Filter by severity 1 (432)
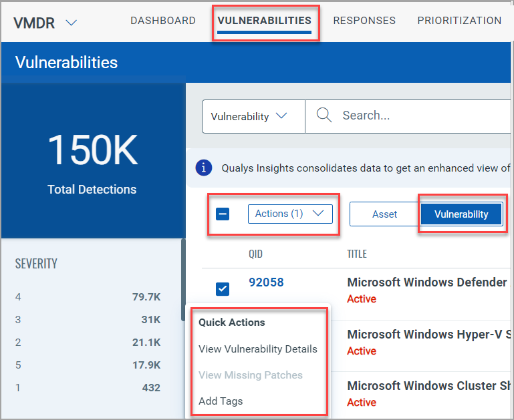The height and width of the screenshot is (420, 514). (88, 388)
